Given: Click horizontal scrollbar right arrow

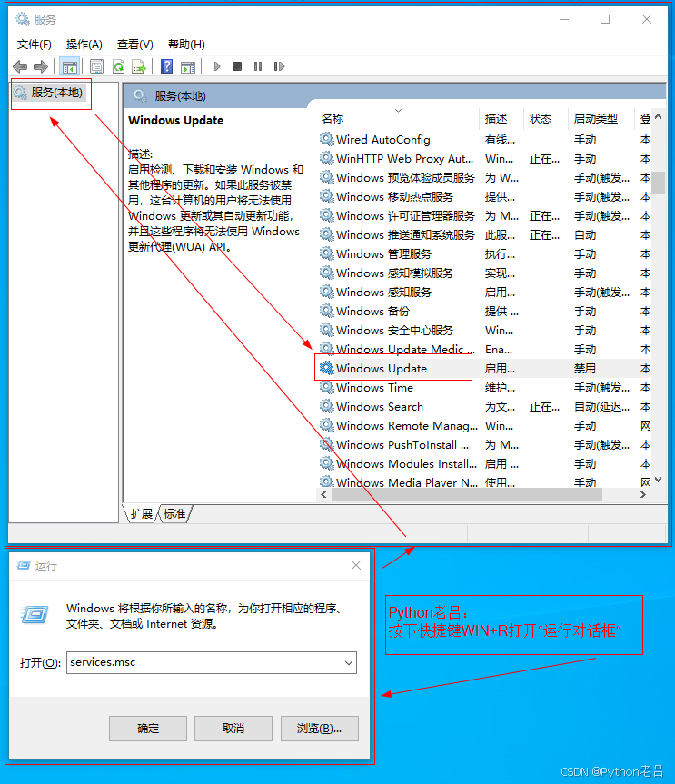Looking at the screenshot, I should tap(643, 494).
